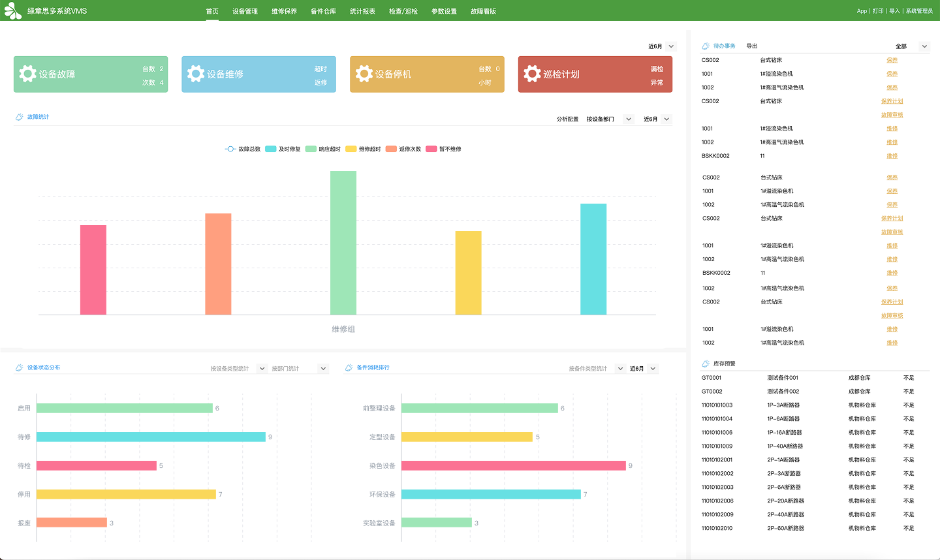
Task: Click the green leaf VMS logo icon
Action: [13, 10]
